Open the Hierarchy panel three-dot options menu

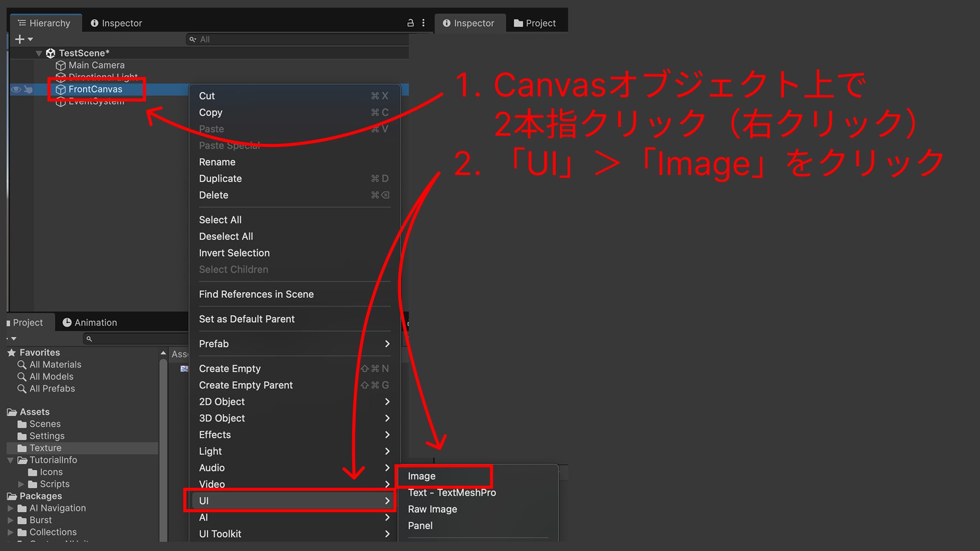coord(423,23)
